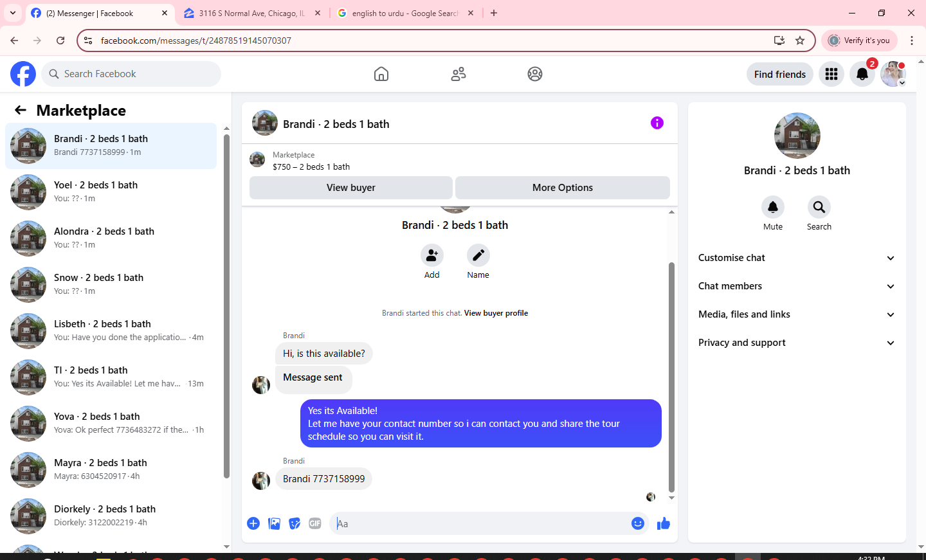The height and width of the screenshot is (560, 926).
Task: Click the install app icon in address bar
Action: 779,41
